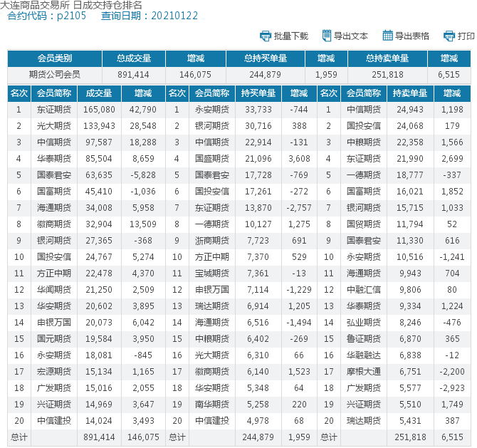Click the 导出文本 document icon

pyautogui.click(x=326, y=36)
